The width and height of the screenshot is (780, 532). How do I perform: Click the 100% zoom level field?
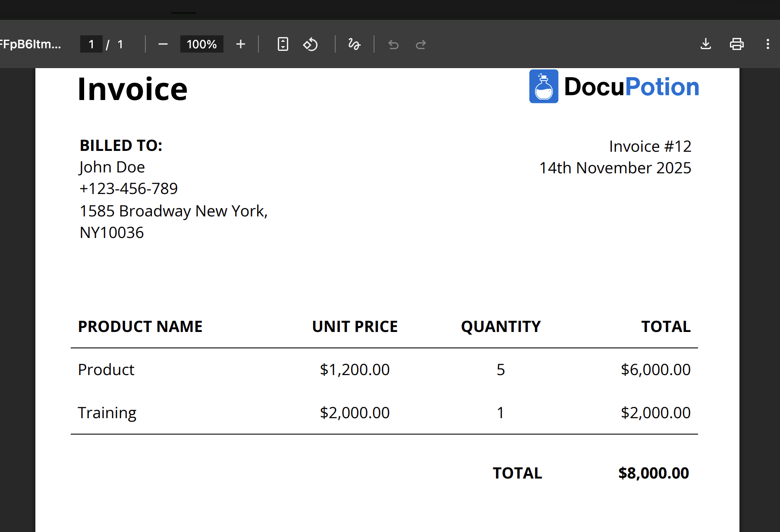click(201, 44)
